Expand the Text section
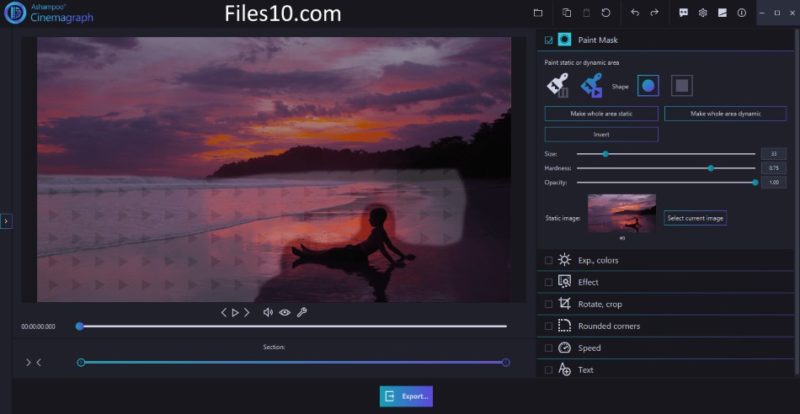Image resolution: width=800 pixels, height=414 pixels. click(x=665, y=370)
